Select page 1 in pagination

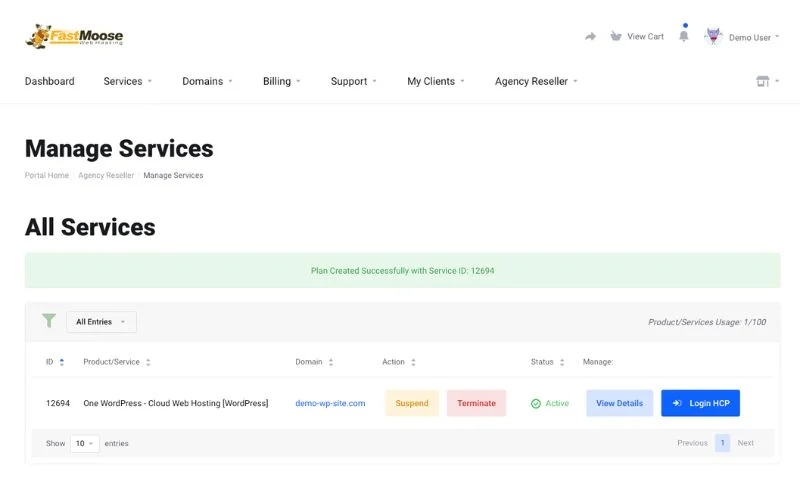coord(722,443)
